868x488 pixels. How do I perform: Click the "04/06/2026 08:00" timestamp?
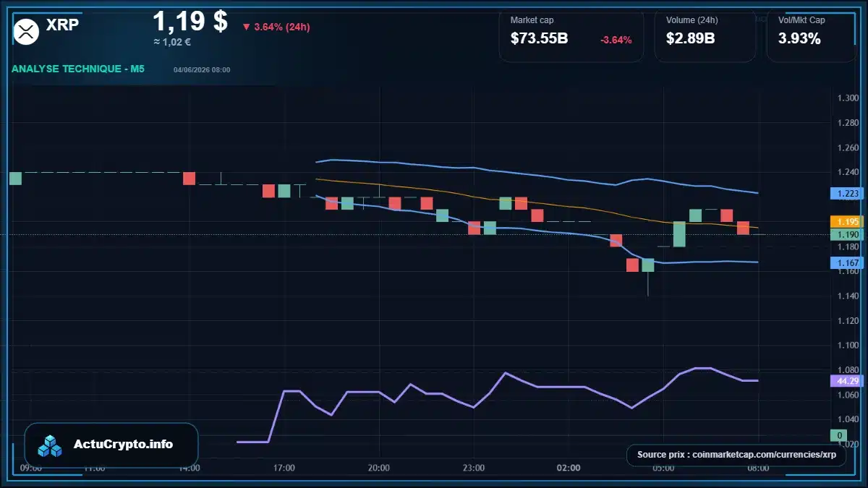202,70
